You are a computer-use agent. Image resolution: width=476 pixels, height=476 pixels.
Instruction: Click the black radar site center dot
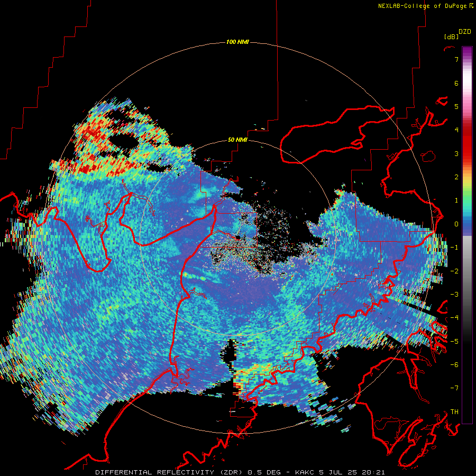[238, 237]
